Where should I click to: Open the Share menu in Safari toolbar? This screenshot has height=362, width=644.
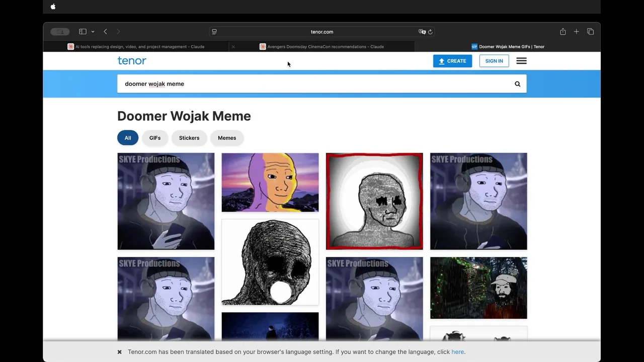click(563, 32)
